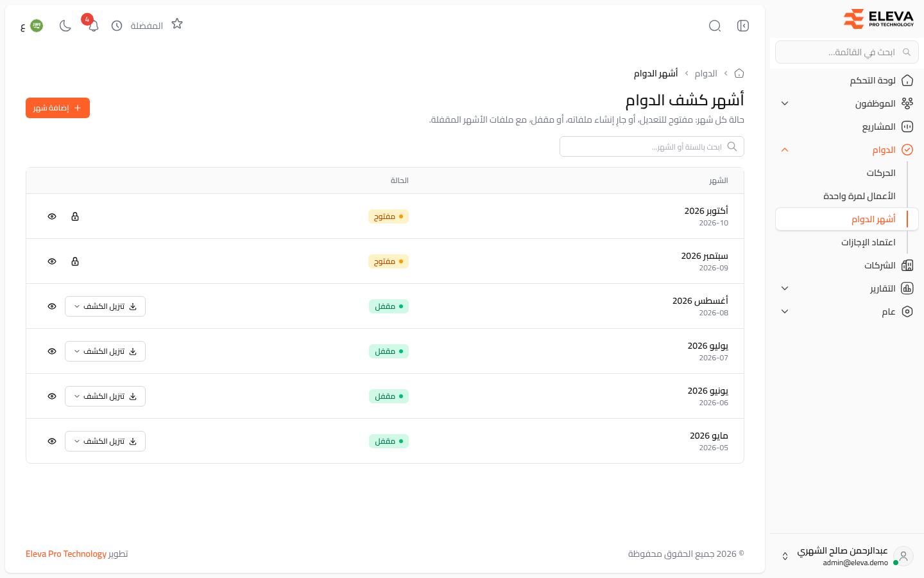
Task: Open الشركات in the sidebar
Action: coord(847,265)
